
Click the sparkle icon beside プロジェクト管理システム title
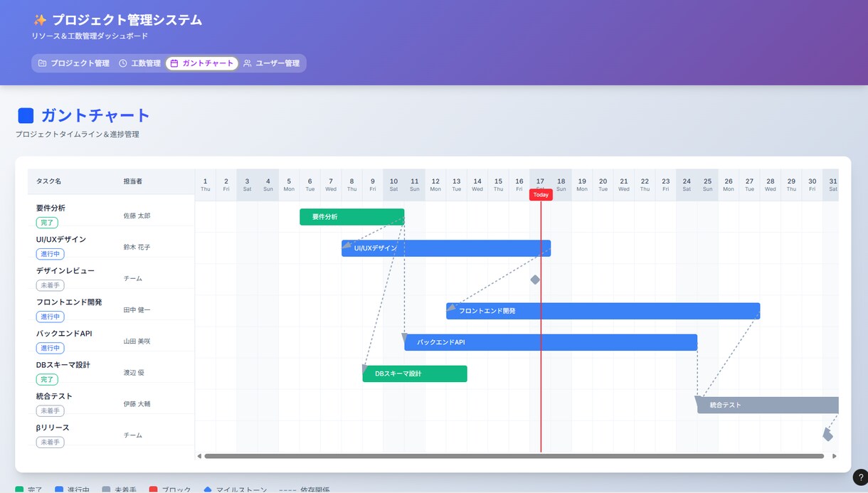pyautogui.click(x=40, y=20)
